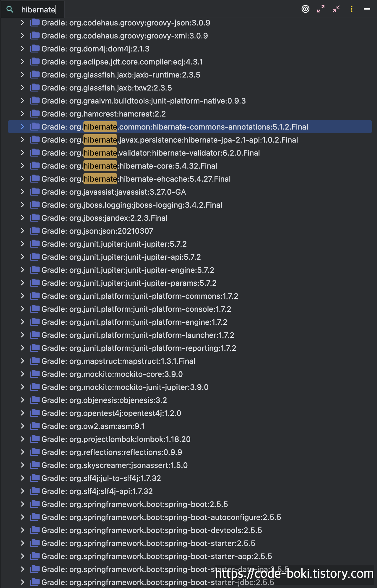Expand the hibernate-validator:6.2.0.Final node

[22, 153]
